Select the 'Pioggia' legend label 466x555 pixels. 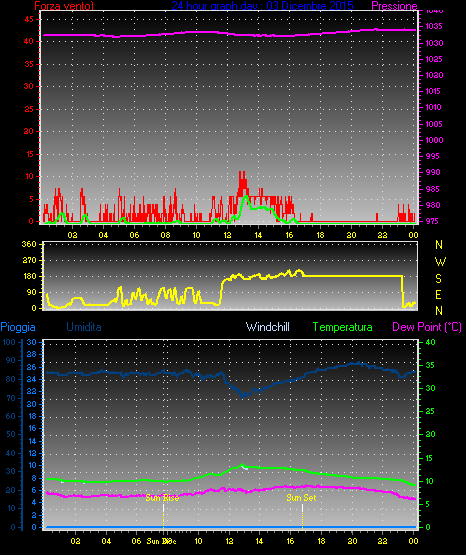tap(18, 327)
